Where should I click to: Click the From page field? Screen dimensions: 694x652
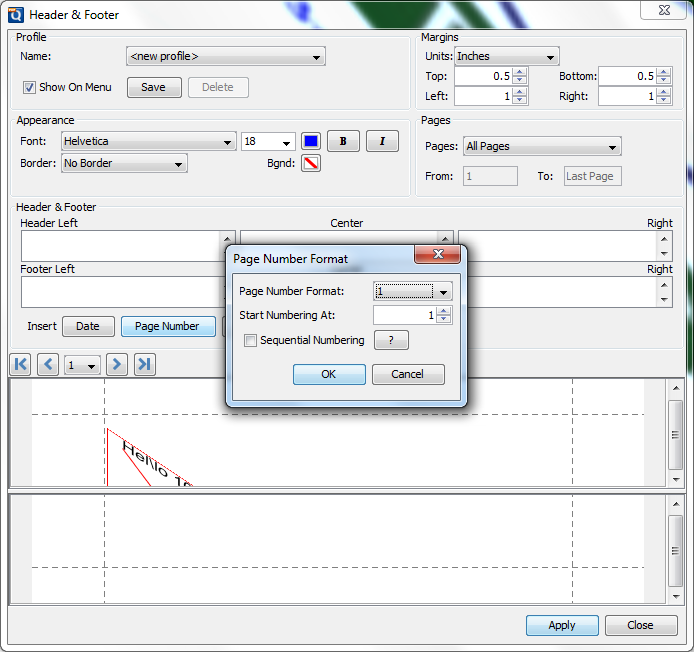pyautogui.click(x=490, y=176)
